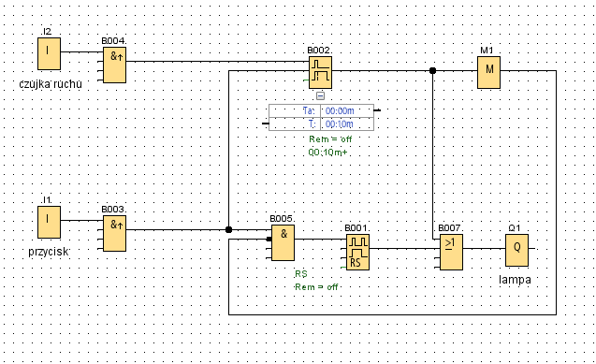Click the 'lampa' output label

coord(515,280)
